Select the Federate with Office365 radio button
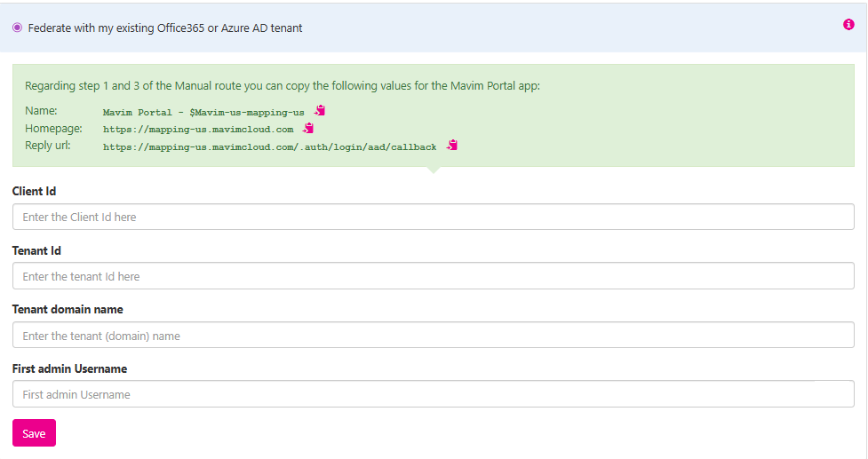Viewport: 868px width, 459px height. 18,28
